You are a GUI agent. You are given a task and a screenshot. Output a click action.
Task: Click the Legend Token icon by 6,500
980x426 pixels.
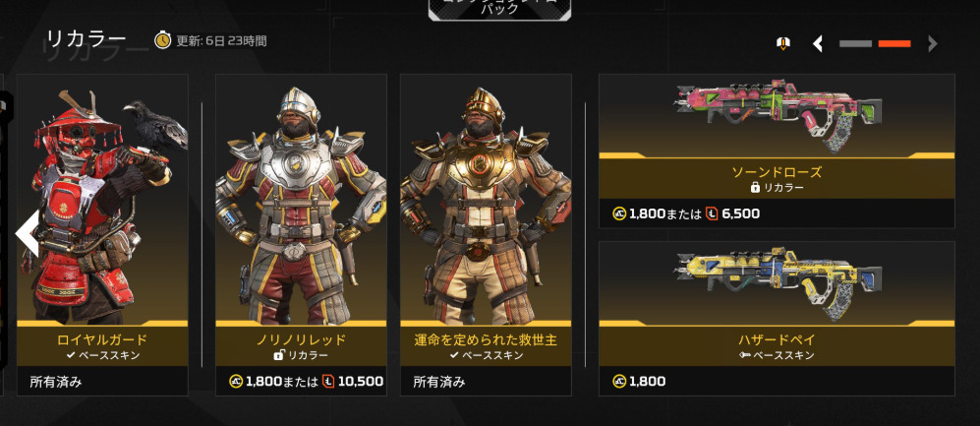click(x=712, y=213)
